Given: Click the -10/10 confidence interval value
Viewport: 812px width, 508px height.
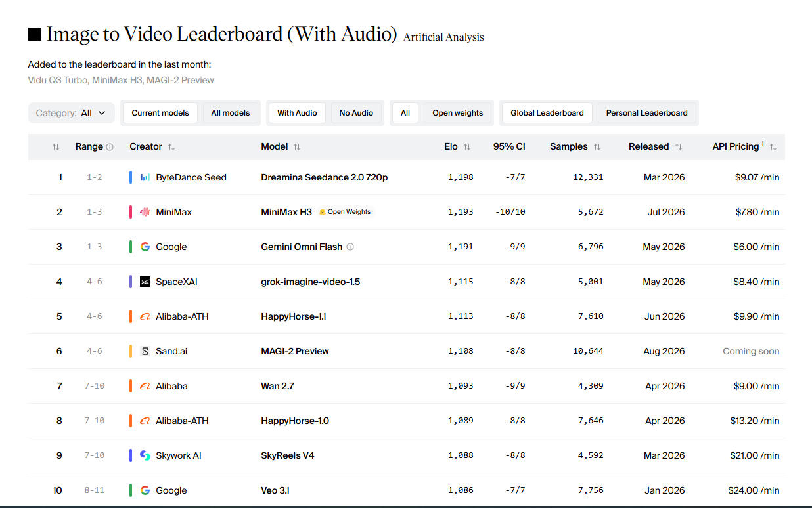Looking at the screenshot, I should click(509, 212).
